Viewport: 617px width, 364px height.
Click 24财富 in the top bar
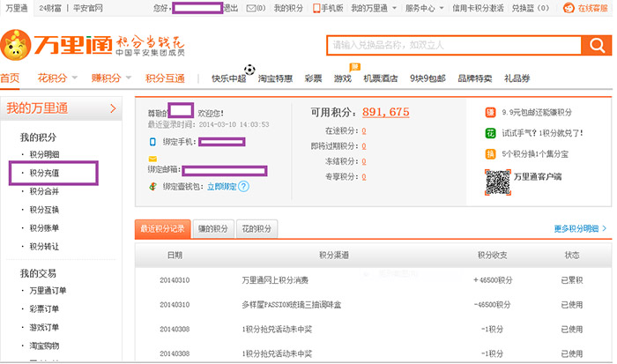[x=50, y=8]
